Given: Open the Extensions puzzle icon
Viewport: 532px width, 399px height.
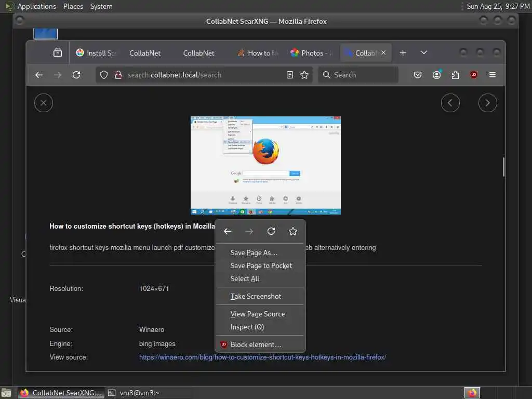Looking at the screenshot, I should point(455,75).
